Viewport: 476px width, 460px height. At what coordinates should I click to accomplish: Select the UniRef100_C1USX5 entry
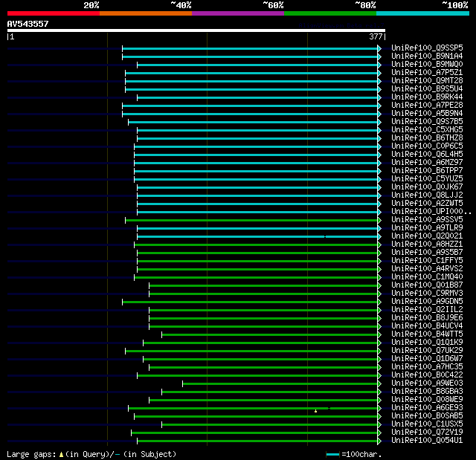pyautogui.click(x=427, y=424)
